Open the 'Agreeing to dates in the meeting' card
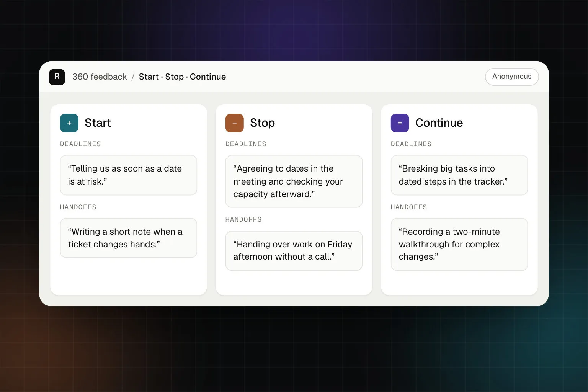588x392 pixels. (294, 181)
